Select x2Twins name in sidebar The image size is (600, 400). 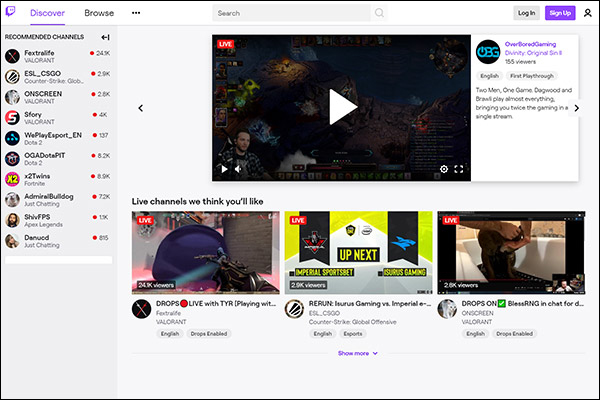click(37, 176)
